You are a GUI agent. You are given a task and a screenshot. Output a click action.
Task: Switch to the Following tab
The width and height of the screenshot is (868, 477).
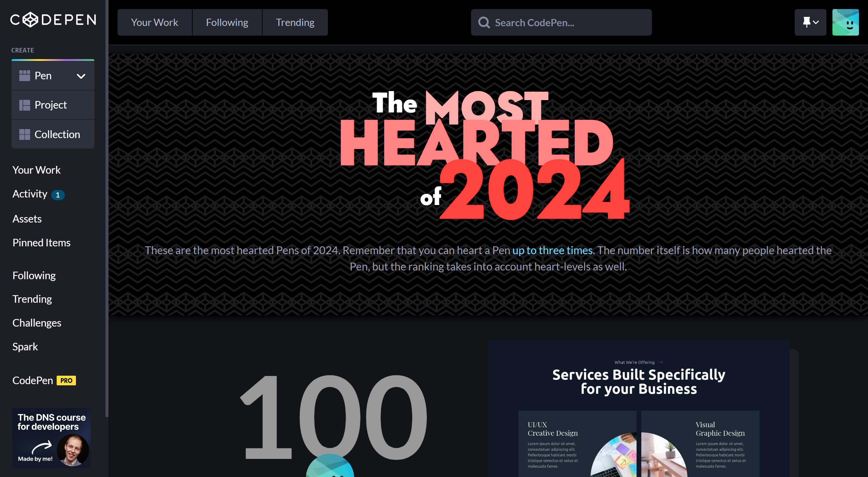coord(227,22)
